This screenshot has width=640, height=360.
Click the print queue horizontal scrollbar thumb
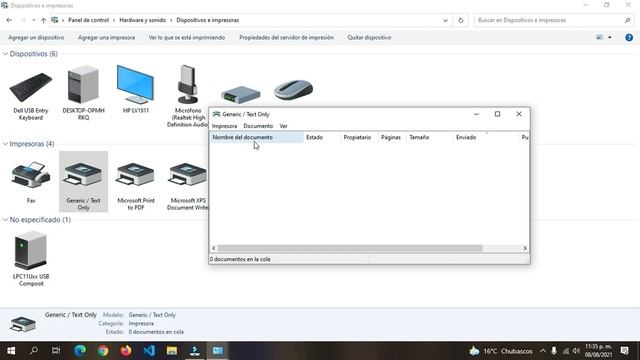click(x=350, y=248)
